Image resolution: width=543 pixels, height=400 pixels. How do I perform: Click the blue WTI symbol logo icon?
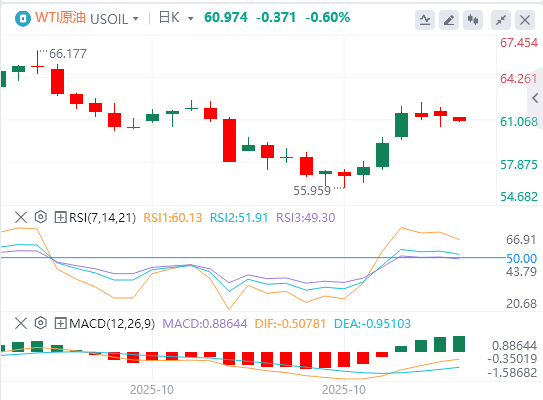[x=23, y=18]
